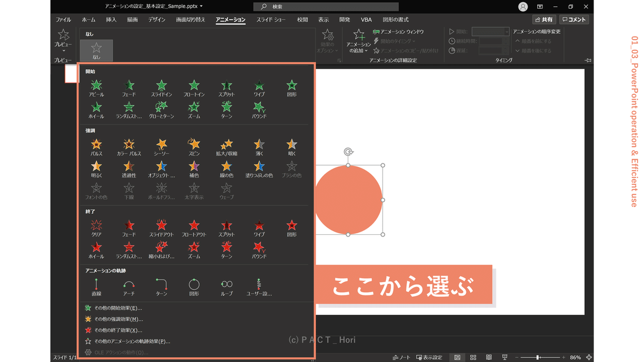
Task: Click the コメント button
Action: [x=574, y=19]
